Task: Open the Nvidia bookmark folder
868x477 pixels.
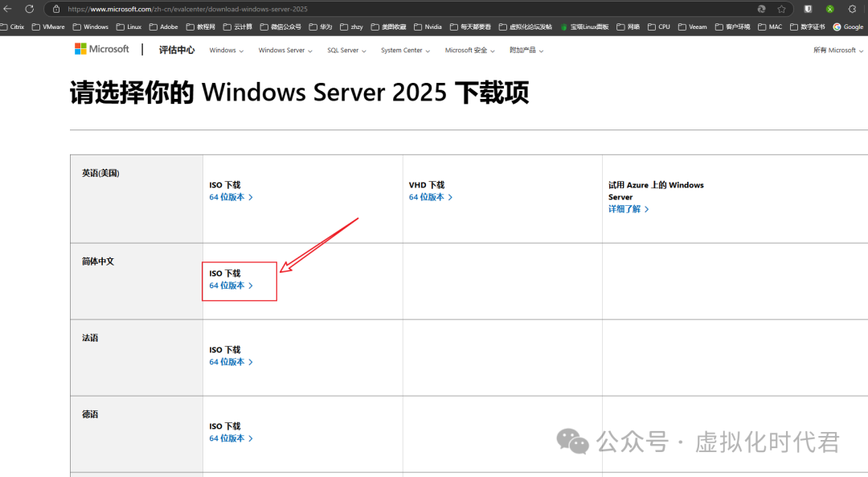Action: 428,27
